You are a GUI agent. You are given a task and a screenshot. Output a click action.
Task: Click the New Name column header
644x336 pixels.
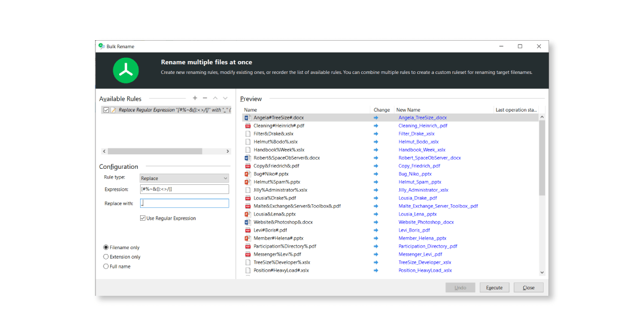point(408,110)
